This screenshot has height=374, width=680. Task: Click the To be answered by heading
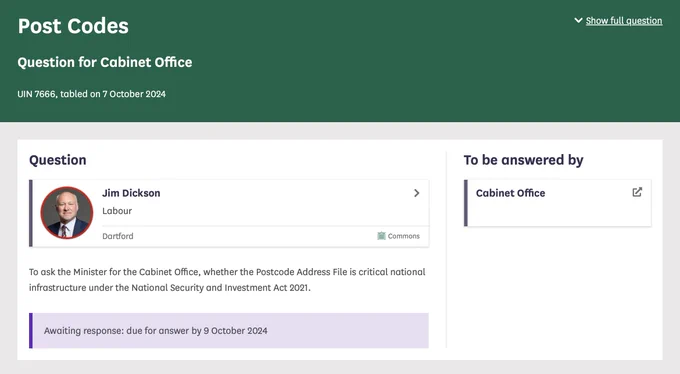(523, 160)
